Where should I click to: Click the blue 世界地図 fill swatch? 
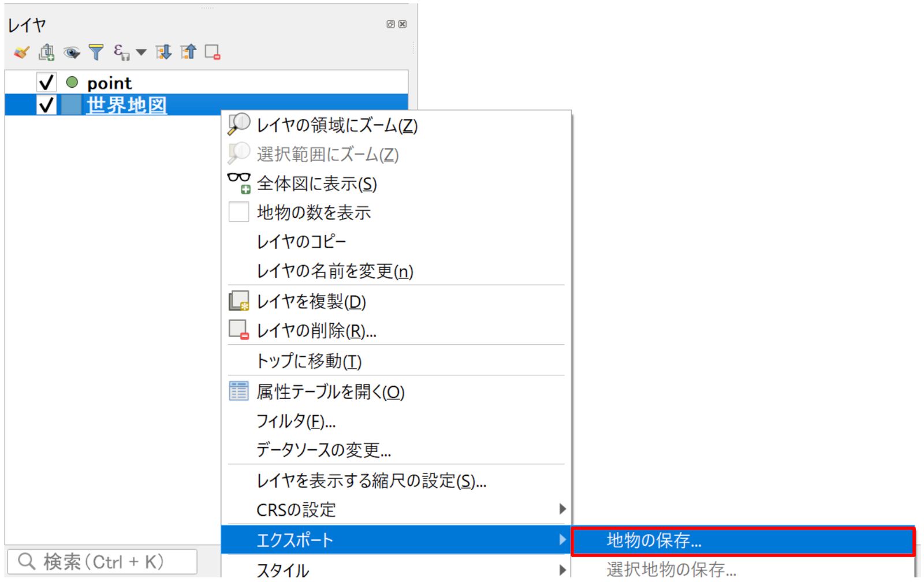click(x=72, y=105)
